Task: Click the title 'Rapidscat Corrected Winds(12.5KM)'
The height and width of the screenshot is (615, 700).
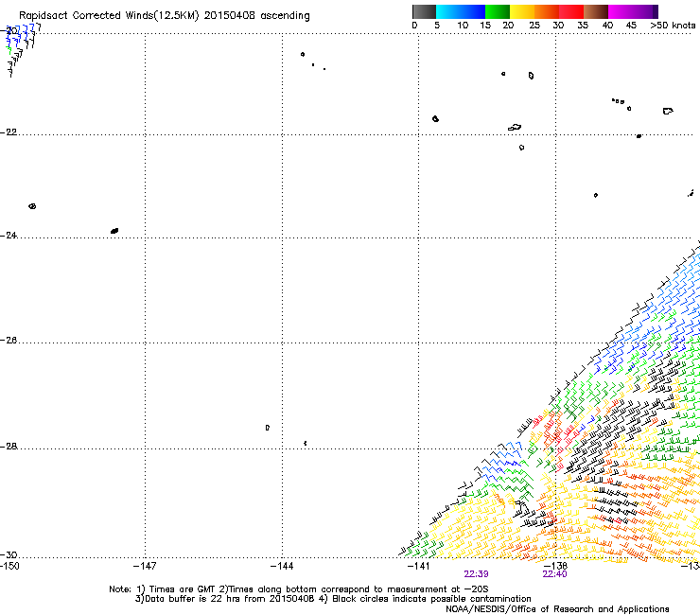Action: pos(109,16)
